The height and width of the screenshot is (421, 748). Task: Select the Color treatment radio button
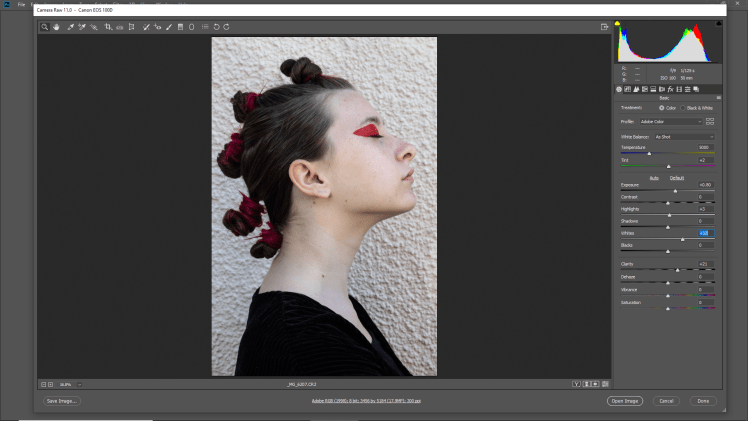[x=661, y=107]
